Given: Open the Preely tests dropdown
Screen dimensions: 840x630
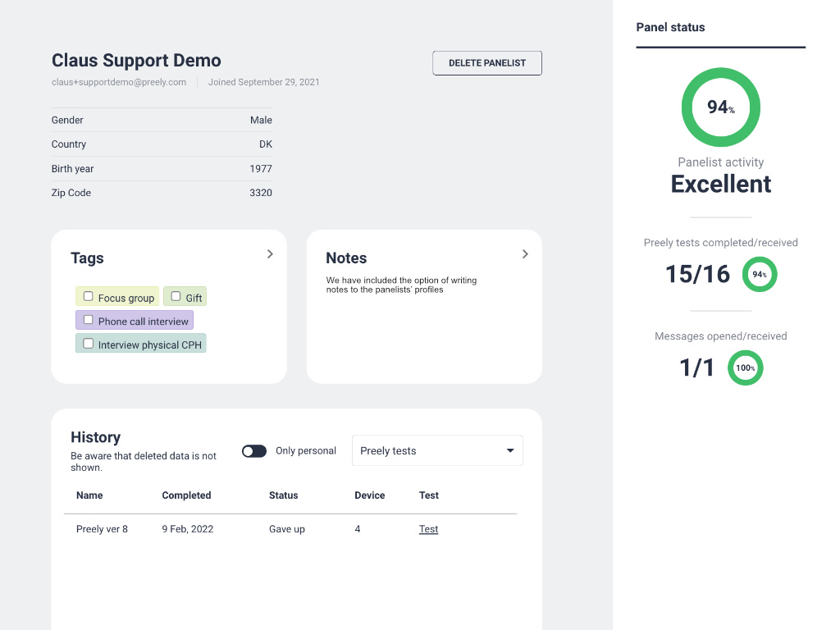Looking at the screenshot, I should pos(437,451).
